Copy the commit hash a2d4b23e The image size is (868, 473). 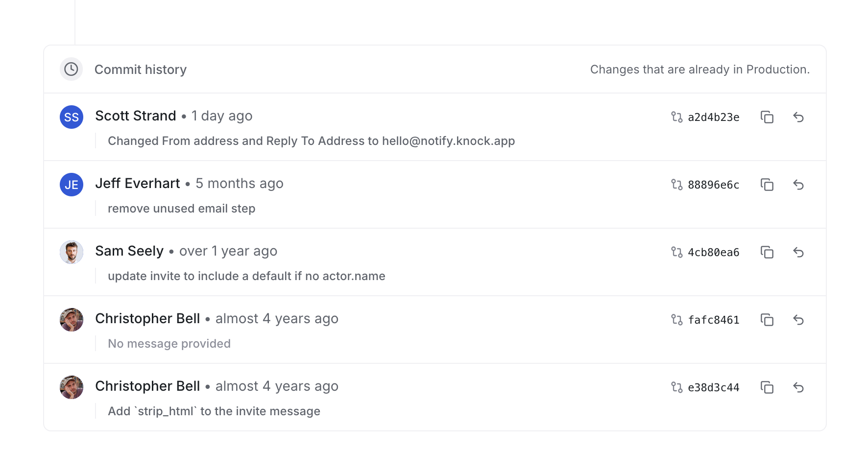pyautogui.click(x=767, y=117)
